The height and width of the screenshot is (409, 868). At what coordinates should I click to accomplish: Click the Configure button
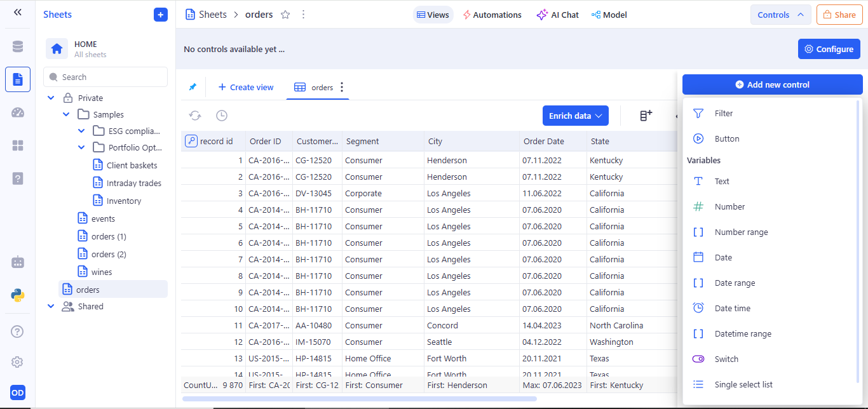(829, 49)
